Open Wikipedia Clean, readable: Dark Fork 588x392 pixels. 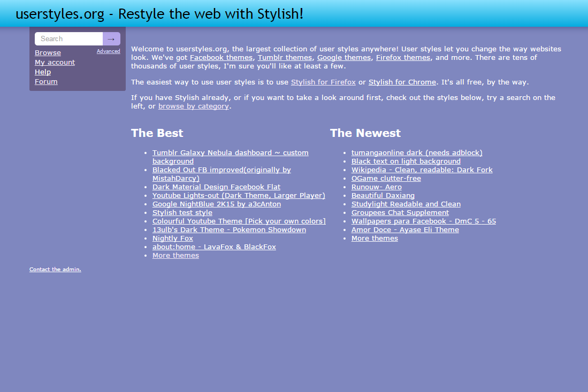pos(422,170)
